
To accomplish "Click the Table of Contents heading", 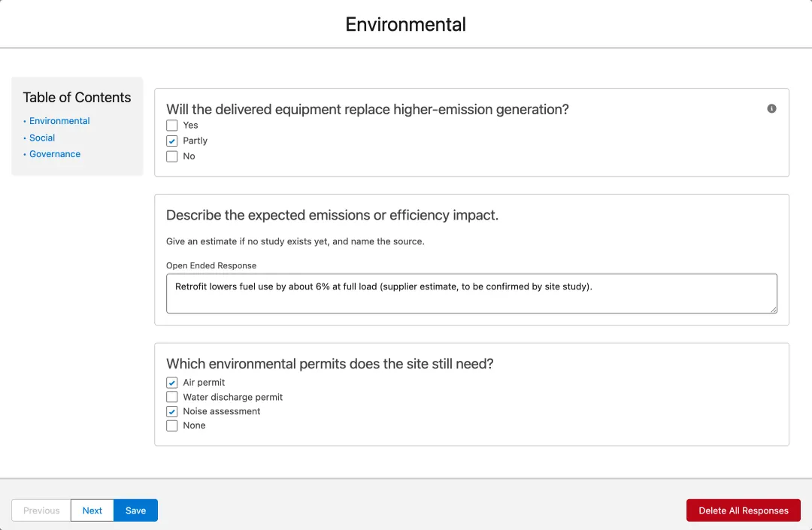I will pos(77,97).
